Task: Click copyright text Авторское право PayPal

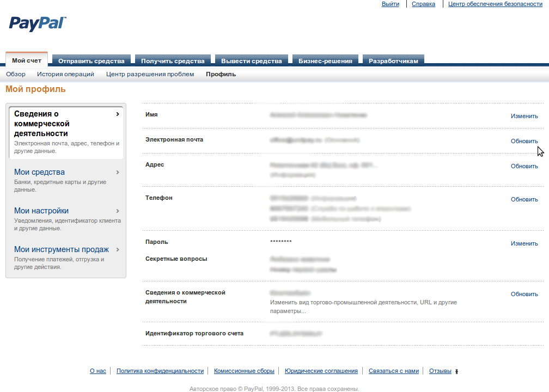Action: click(x=274, y=389)
